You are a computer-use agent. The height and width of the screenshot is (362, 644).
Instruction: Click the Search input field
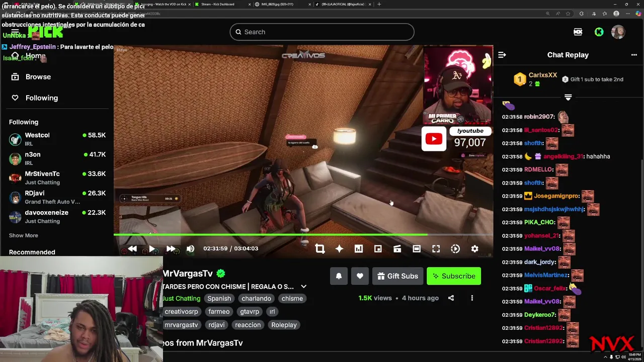(322, 32)
